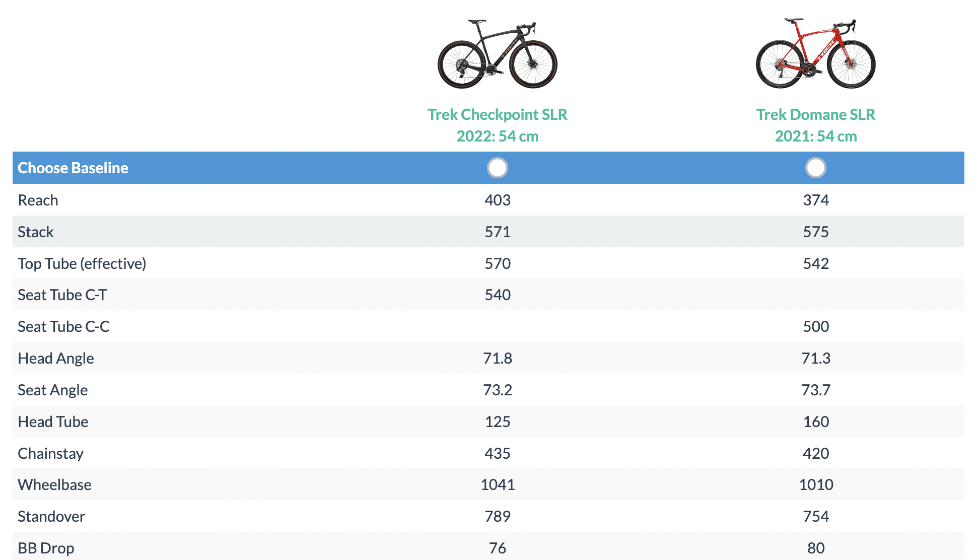Open the Trek Checkpoint SLR 2022 link
Image resolution: width=978 pixels, height=560 pixels.
click(x=498, y=125)
